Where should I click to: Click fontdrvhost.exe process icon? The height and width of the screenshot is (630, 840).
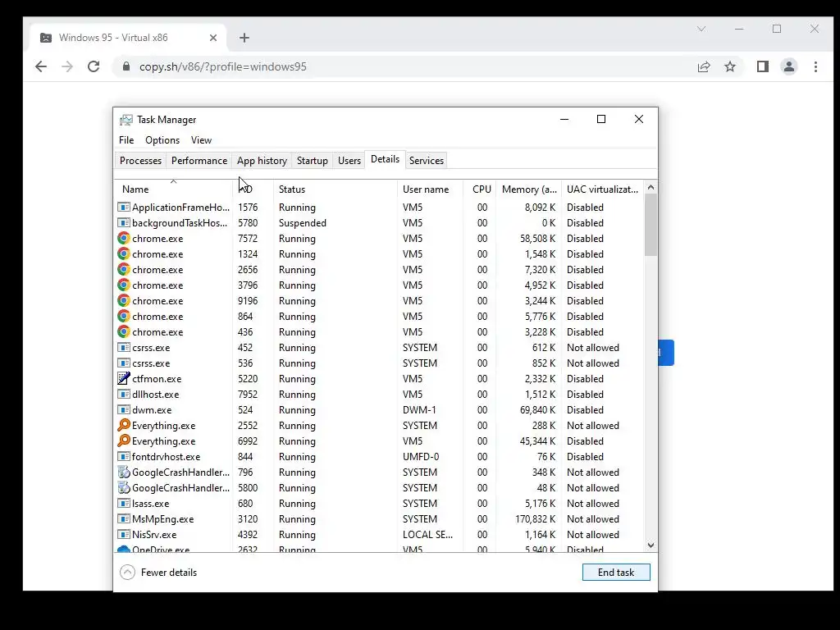[x=124, y=456]
